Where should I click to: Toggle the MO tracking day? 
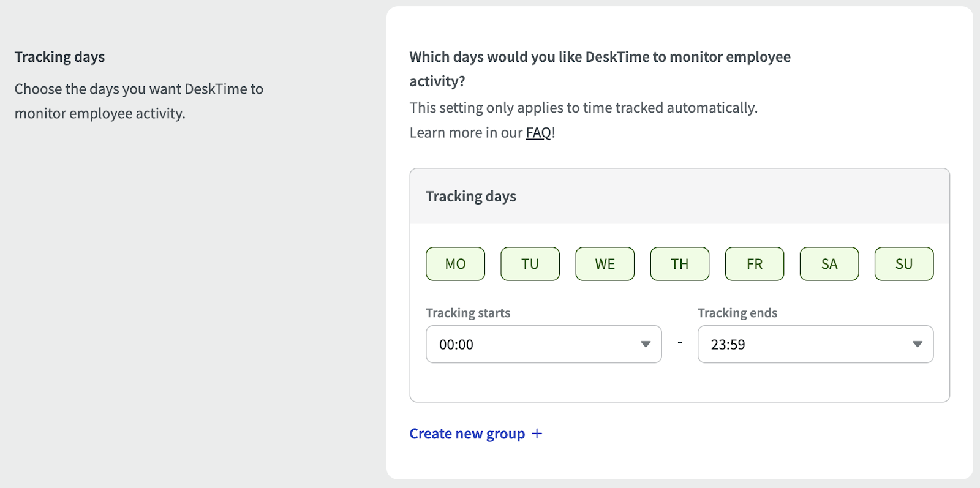click(x=455, y=264)
